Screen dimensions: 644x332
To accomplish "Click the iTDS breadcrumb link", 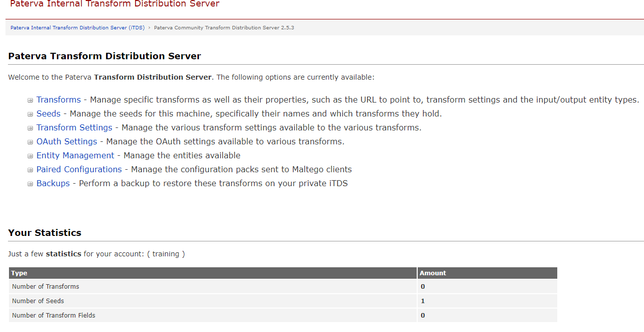I will (x=77, y=28).
